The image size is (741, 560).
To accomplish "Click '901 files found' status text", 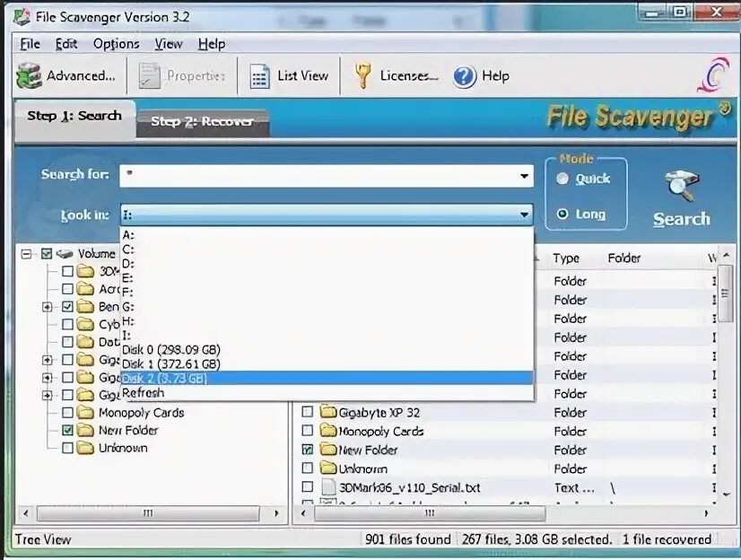I will tap(408, 539).
